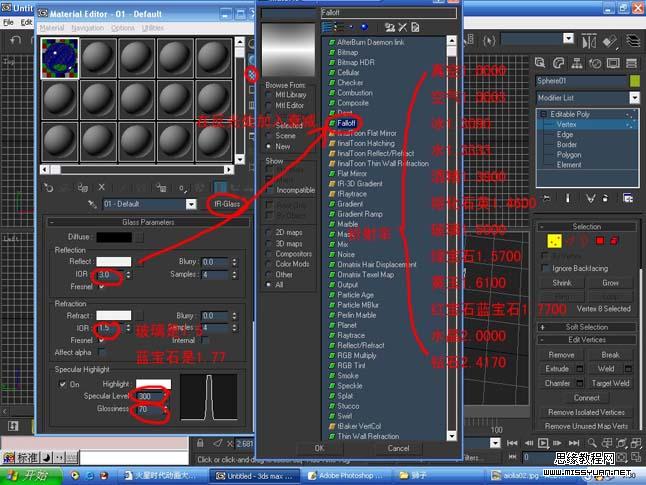Open the Material menu in Material Editor

[52, 28]
